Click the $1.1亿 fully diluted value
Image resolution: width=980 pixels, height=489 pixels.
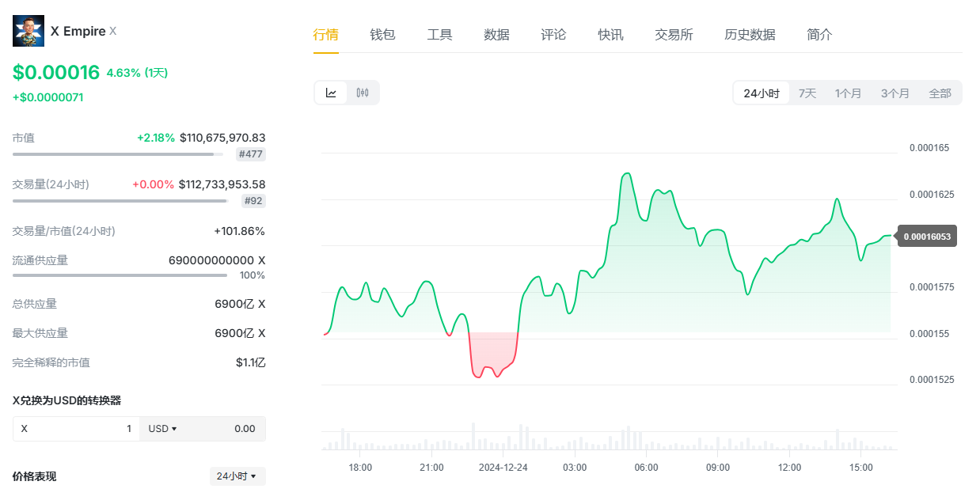[x=250, y=362]
